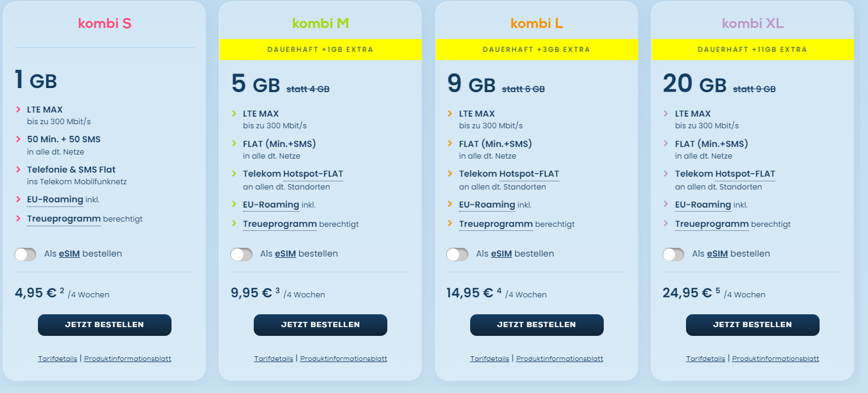Image resolution: width=868 pixels, height=393 pixels.
Task: Select the kombi XL plan heading
Action: pos(752,24)
